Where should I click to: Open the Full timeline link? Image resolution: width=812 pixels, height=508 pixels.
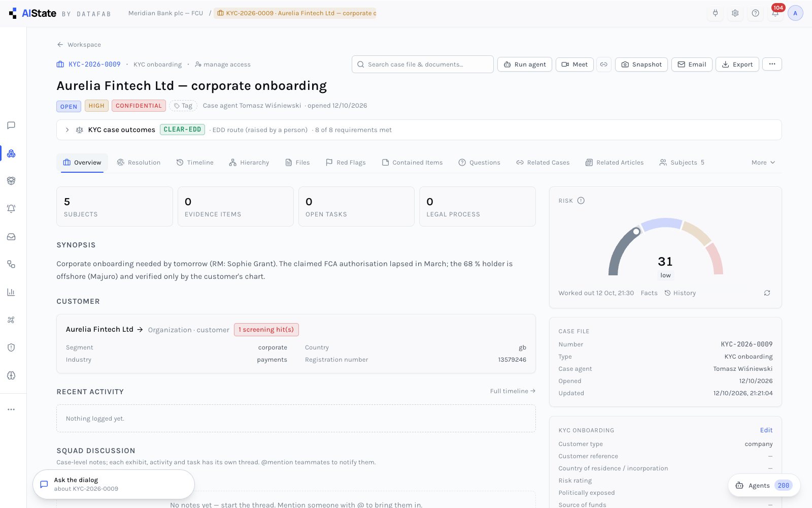click(513, 391)
